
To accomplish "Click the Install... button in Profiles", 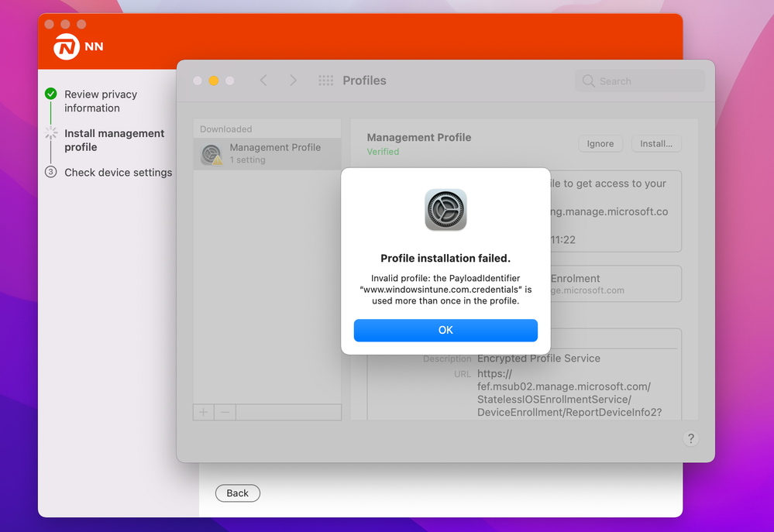I will coord(655,143).
